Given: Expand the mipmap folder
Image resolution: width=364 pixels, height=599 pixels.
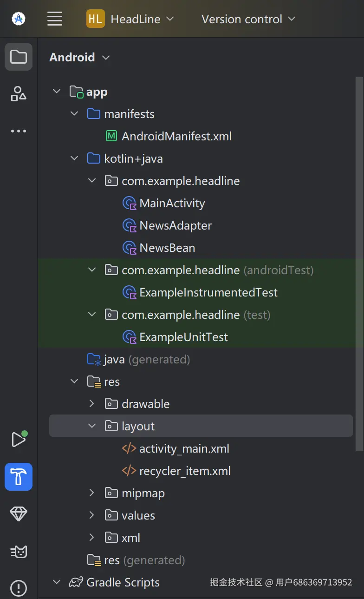Looking at the screenshot, I should tap(92, 493).
